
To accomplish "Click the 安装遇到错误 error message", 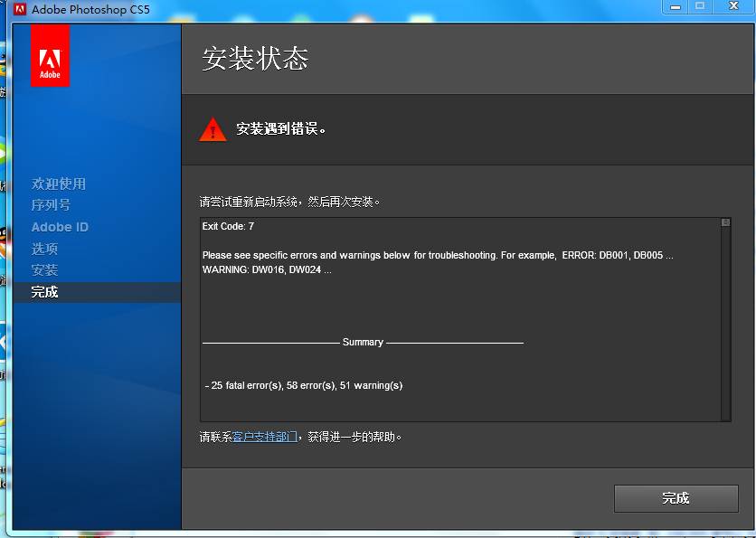I will (x=281, y=128).
